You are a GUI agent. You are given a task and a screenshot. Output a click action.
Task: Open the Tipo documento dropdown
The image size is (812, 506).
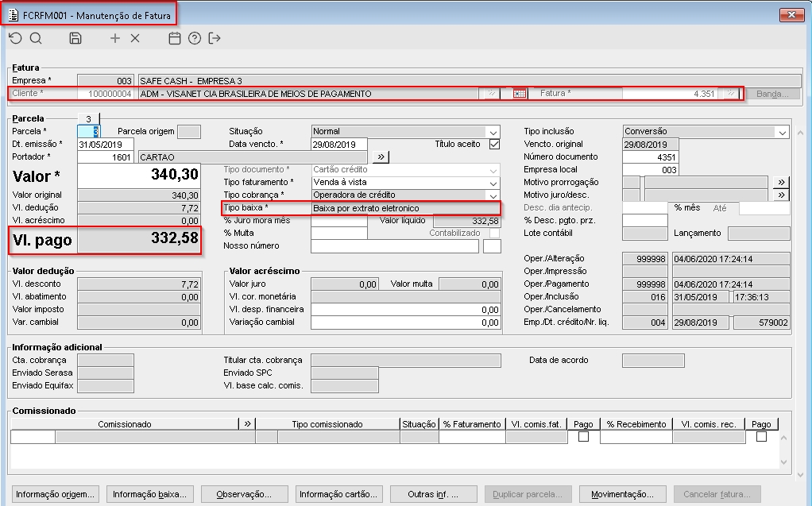click(493, 170)
